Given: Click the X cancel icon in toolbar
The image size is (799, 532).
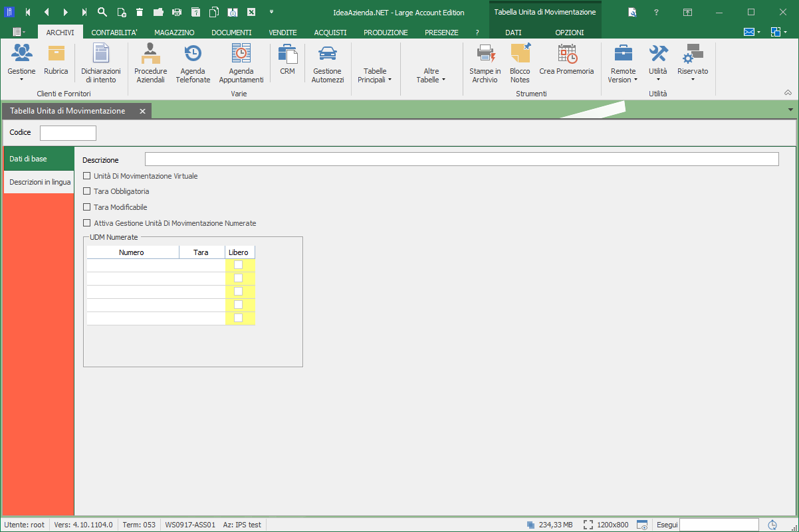Looking at the screenshot, I should coord(251,12).
